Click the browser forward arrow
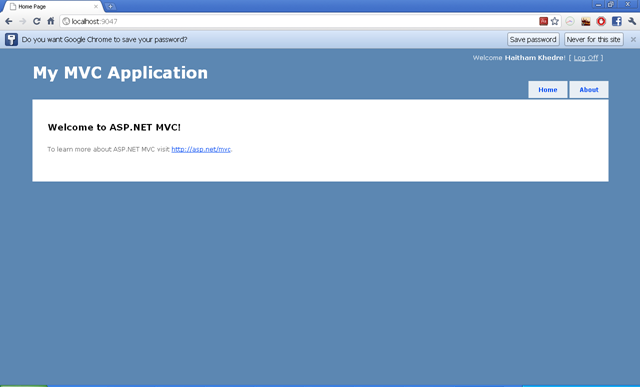The width and height of the screenshot is (640, 387). click(22, 21)
